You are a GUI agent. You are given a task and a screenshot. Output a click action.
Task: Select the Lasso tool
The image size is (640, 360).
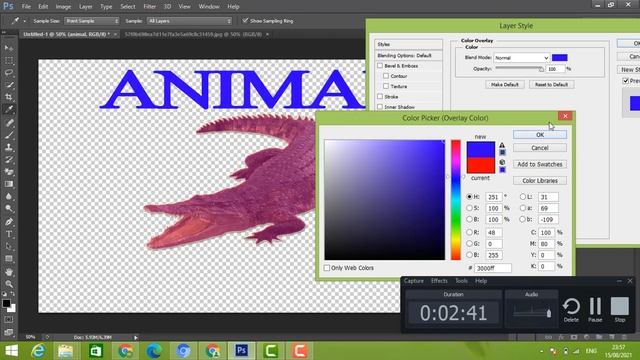coord(9,73)
